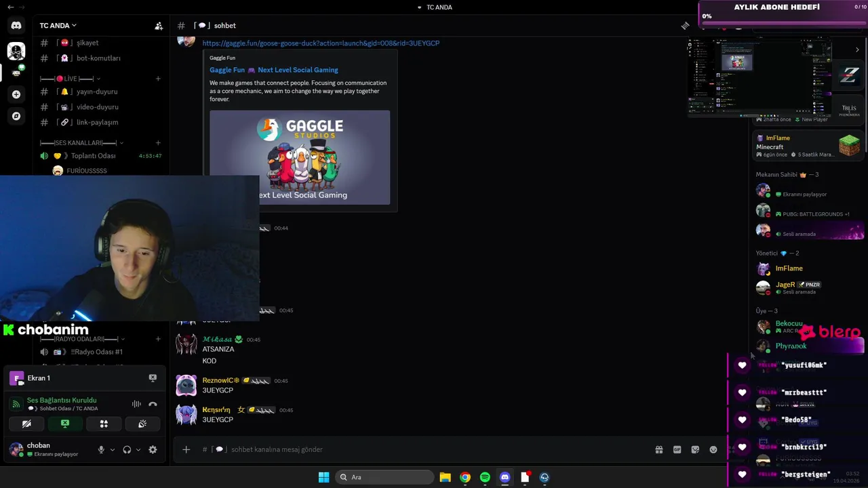Open Discover servers compass icon
The width and height of the screenshot is (868, 488).
tap(16, 116)
